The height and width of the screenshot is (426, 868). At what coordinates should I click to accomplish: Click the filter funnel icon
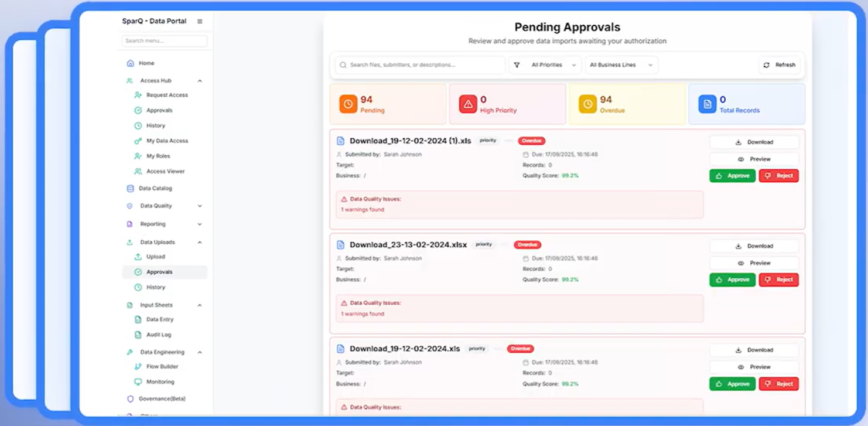[517, 65]
